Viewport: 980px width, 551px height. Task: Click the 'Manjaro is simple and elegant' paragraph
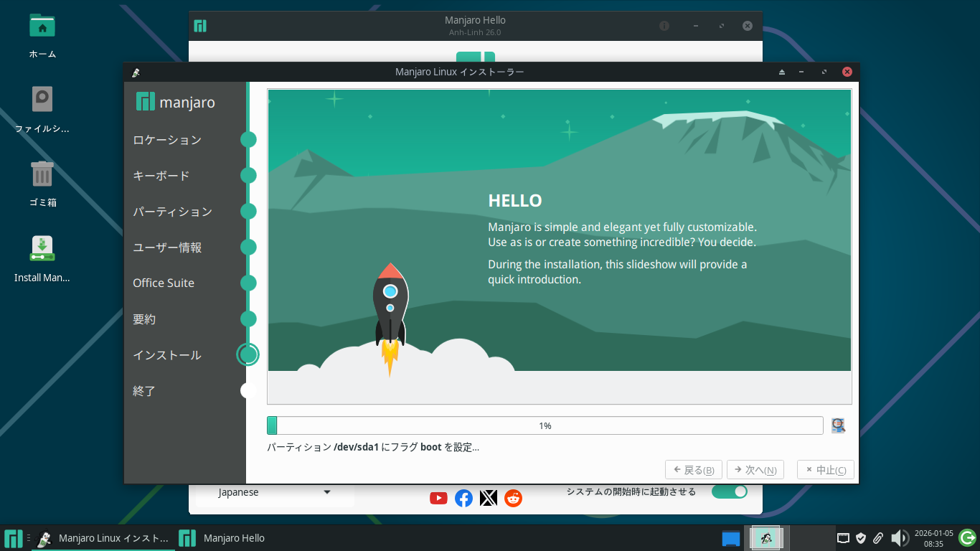pos(623,235)
